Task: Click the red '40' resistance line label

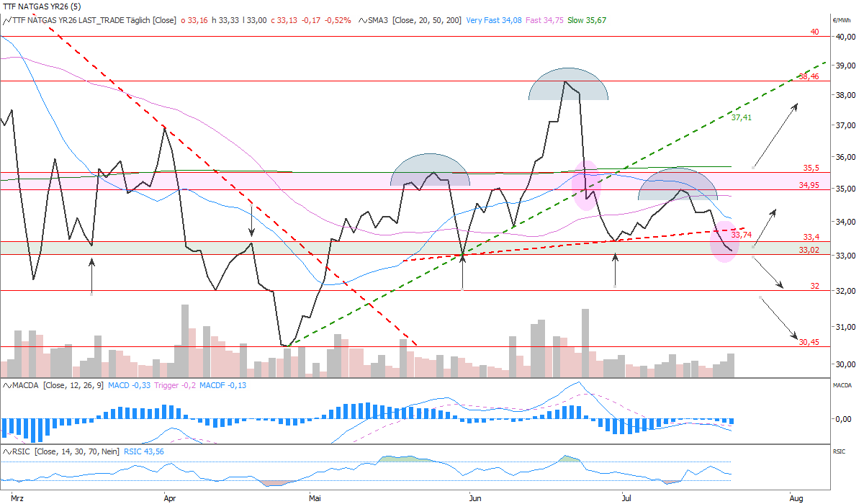Action: [x=814, y=31]
